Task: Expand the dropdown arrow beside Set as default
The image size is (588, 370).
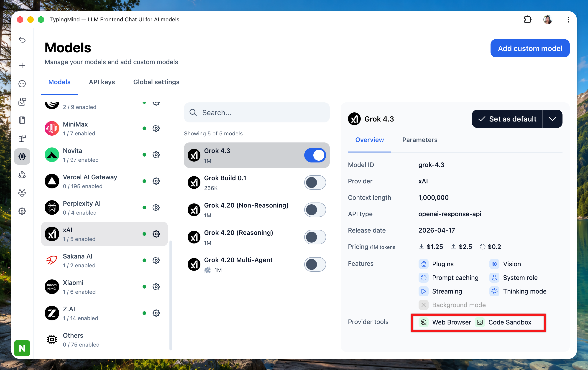Action: [x=552, y=119]
